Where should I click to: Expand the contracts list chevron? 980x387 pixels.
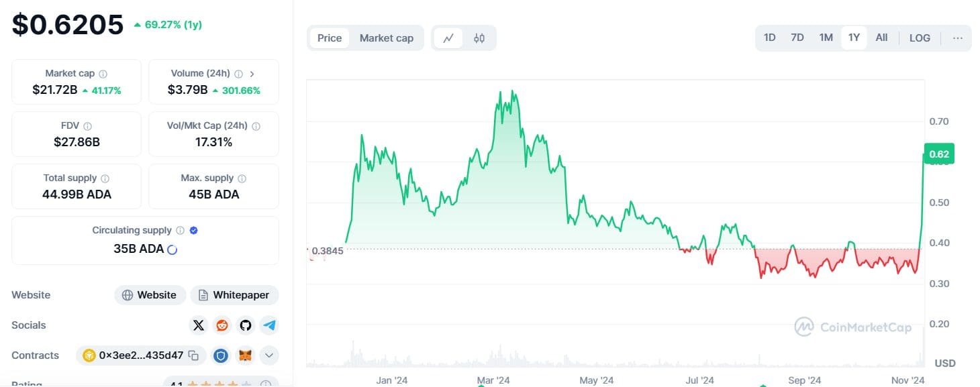point(269,355)
